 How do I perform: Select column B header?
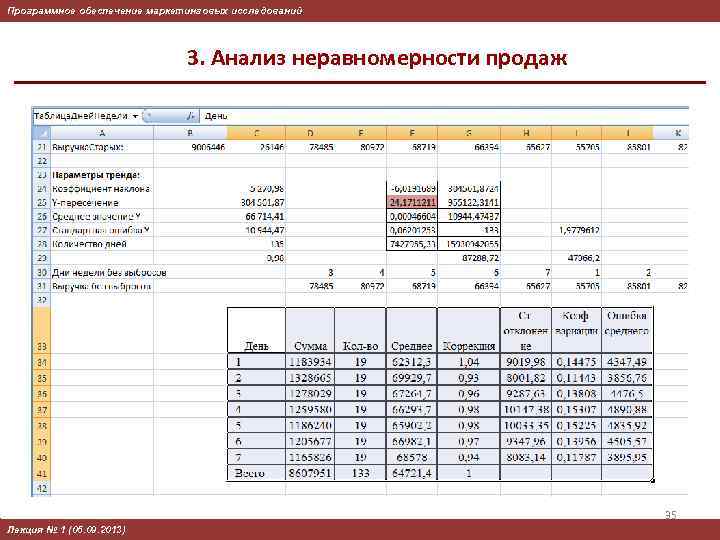coord(190,133)
